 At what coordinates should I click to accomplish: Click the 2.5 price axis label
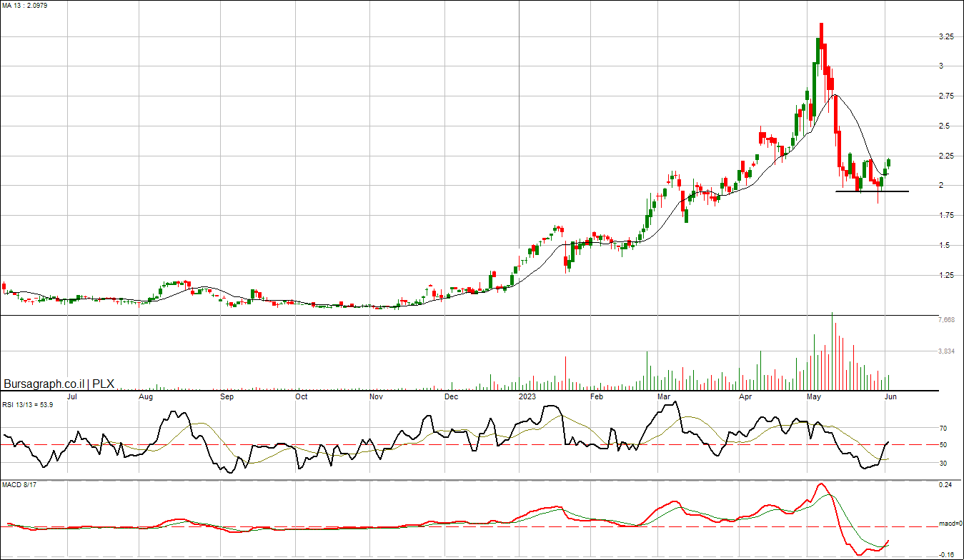[x=945, y=126]
